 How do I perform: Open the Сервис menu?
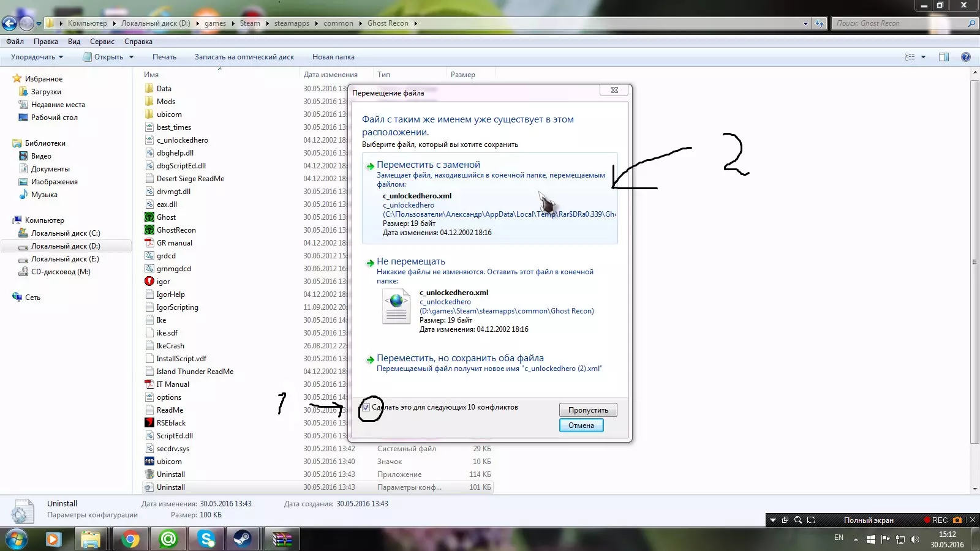(102, 42)
